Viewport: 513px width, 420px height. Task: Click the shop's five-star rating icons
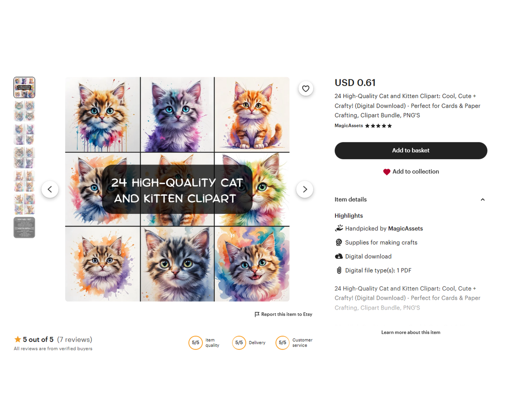pyautogui.click(x=378, y=126)
